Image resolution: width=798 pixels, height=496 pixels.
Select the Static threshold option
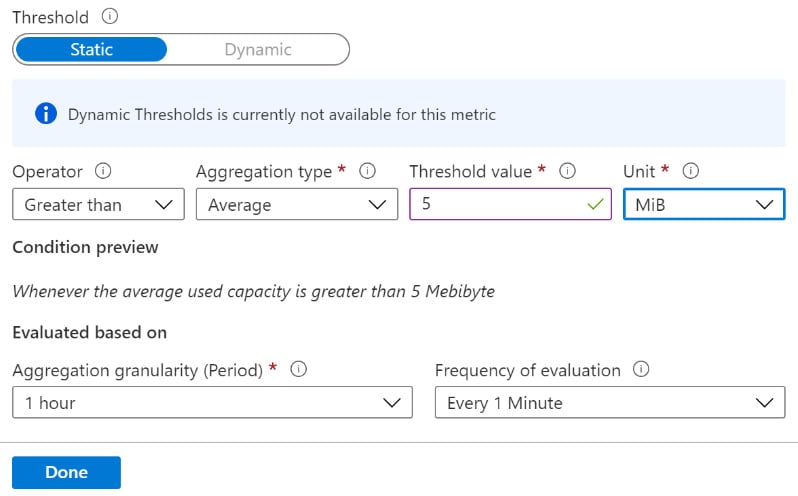tap(91, 49)
